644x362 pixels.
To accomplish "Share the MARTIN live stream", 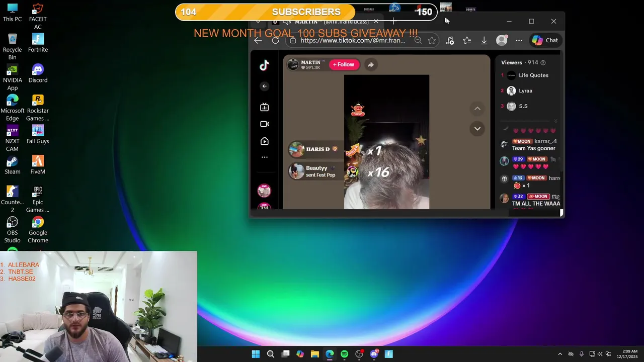I will click(x=371, y=64).
